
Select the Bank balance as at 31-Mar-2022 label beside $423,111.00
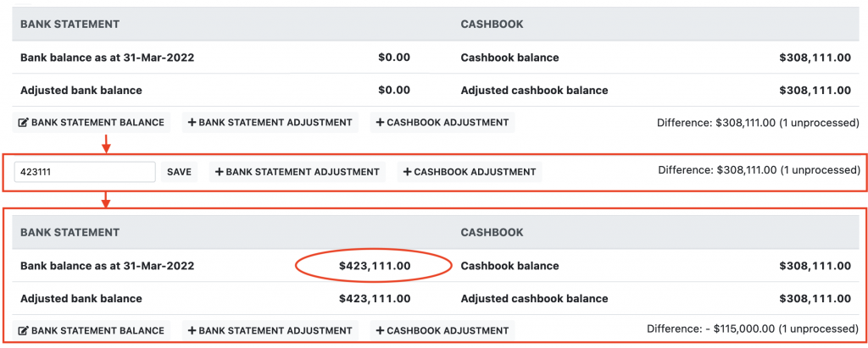[108, 266]
